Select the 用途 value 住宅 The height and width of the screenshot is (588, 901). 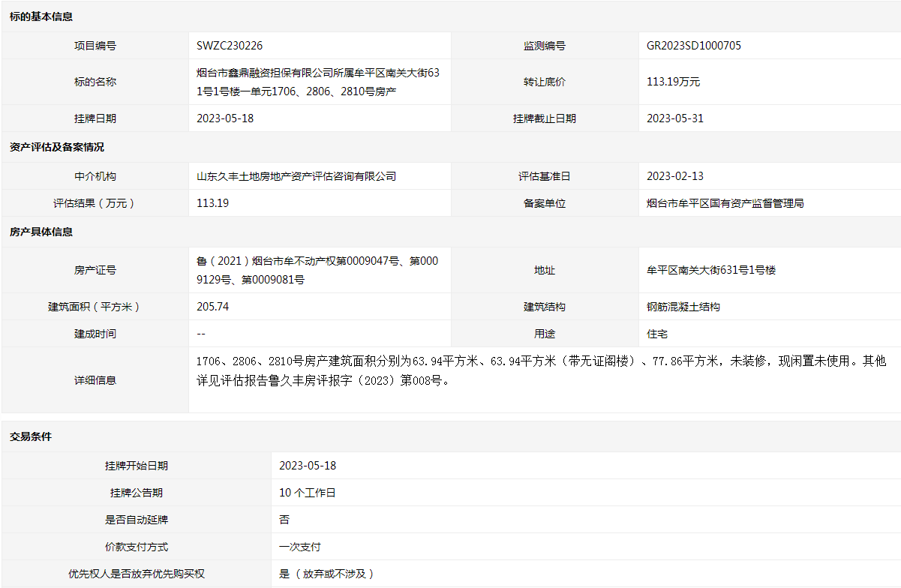click(x=657, y=334)
